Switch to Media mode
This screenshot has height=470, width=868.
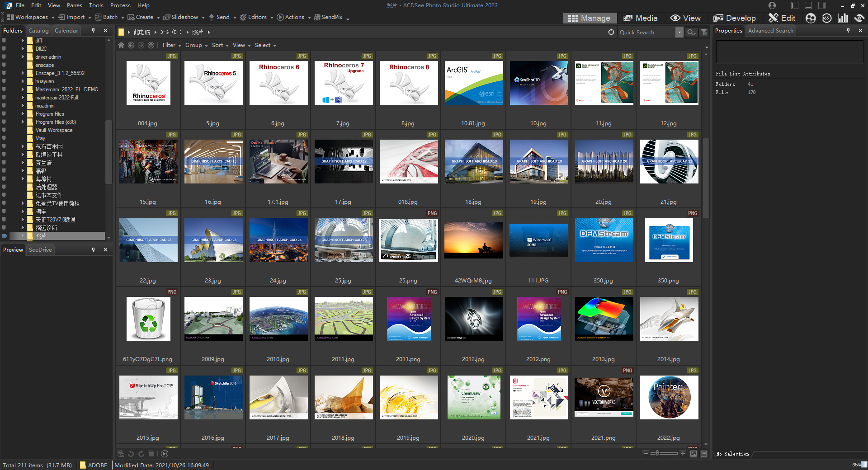pyautogui.click(x=640, y=18)
